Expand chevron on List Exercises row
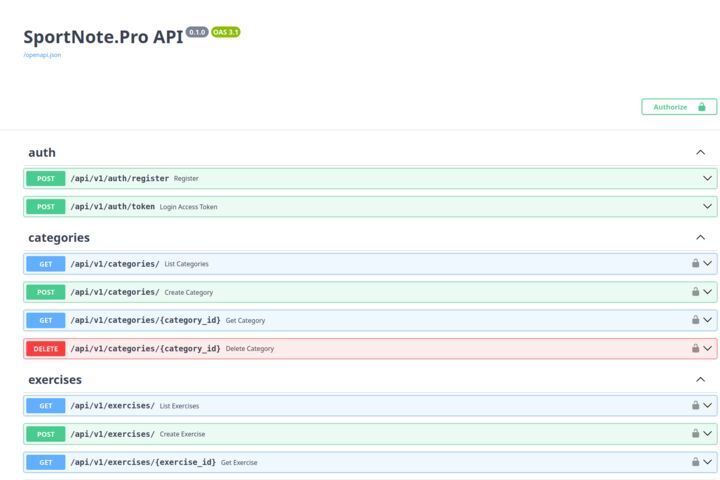Image resolution: width=720 pixels, height=480 pixels. coord(707,406)
